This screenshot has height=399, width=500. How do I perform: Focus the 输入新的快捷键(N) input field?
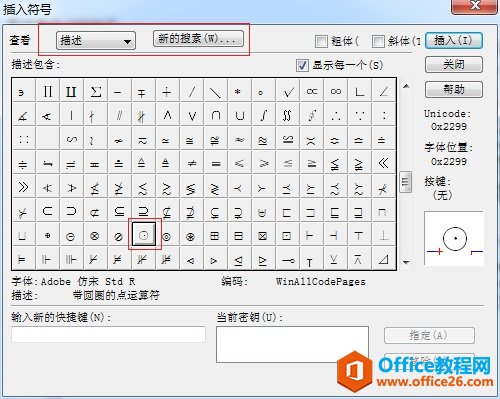pyautogui.click(x=108, y=334)
